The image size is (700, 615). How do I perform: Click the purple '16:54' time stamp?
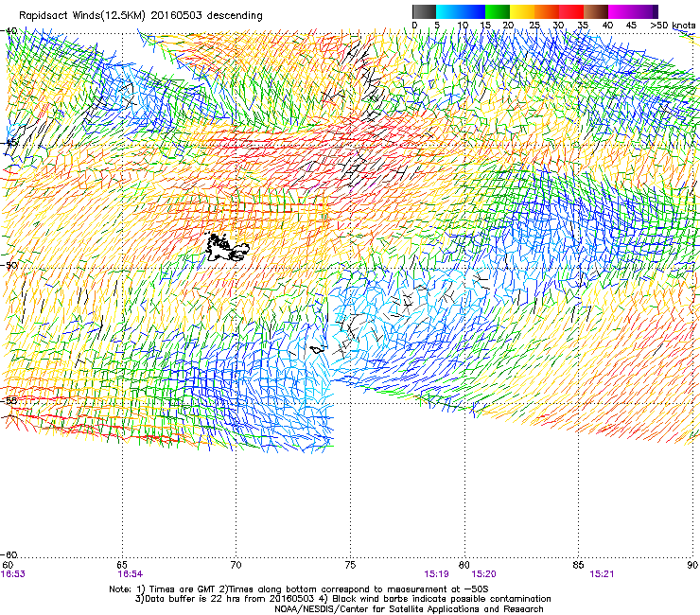pyautogui.click(x=131, y=574)
